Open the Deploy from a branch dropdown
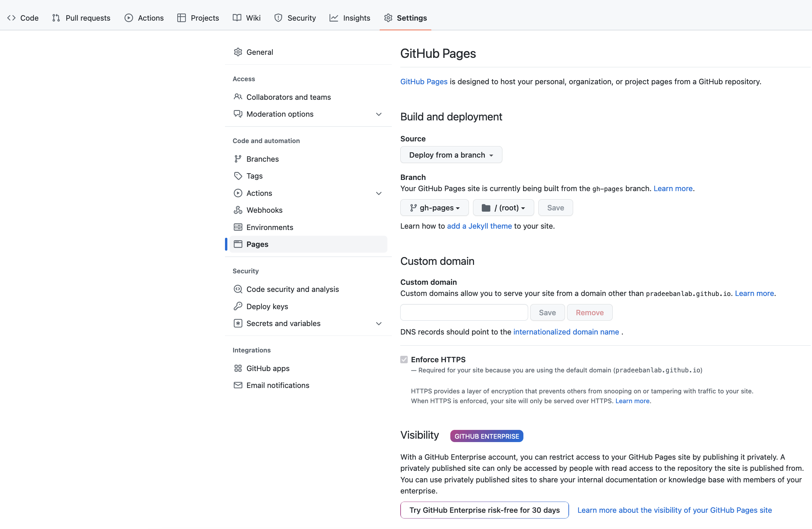Viewport: 812px width, 529px height. pyautogui.click(x=450, y=155)
